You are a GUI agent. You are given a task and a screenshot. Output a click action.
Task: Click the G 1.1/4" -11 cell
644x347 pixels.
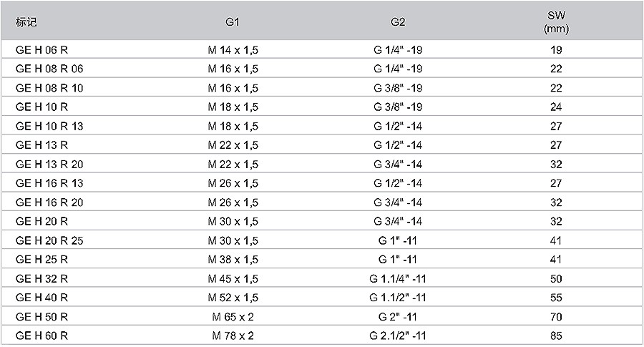(x=398, y=279)
